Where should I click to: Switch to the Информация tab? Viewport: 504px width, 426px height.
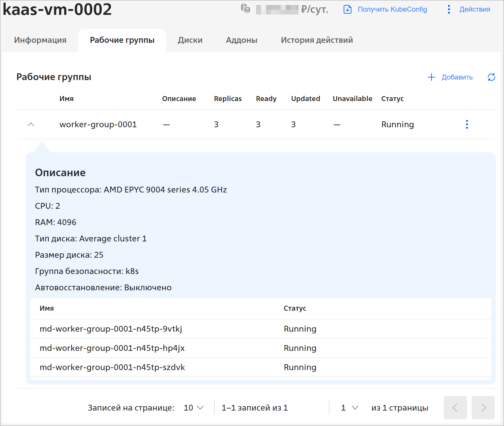coord(40,40)
